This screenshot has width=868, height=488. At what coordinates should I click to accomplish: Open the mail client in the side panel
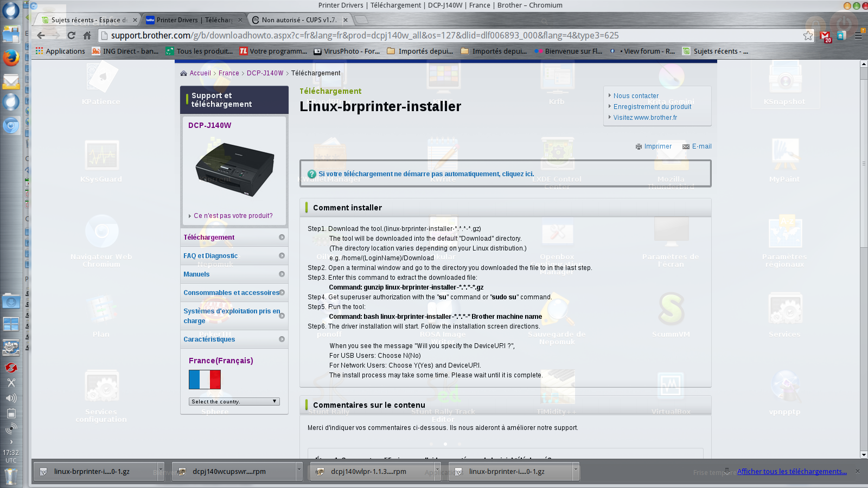[11, 81]
